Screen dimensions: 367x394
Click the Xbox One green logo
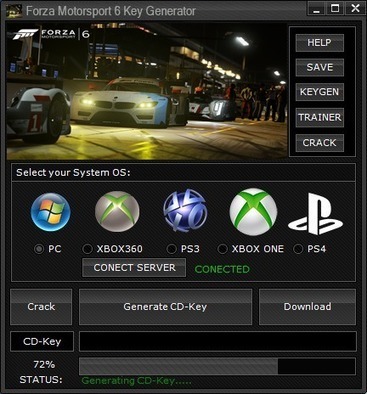253,212
